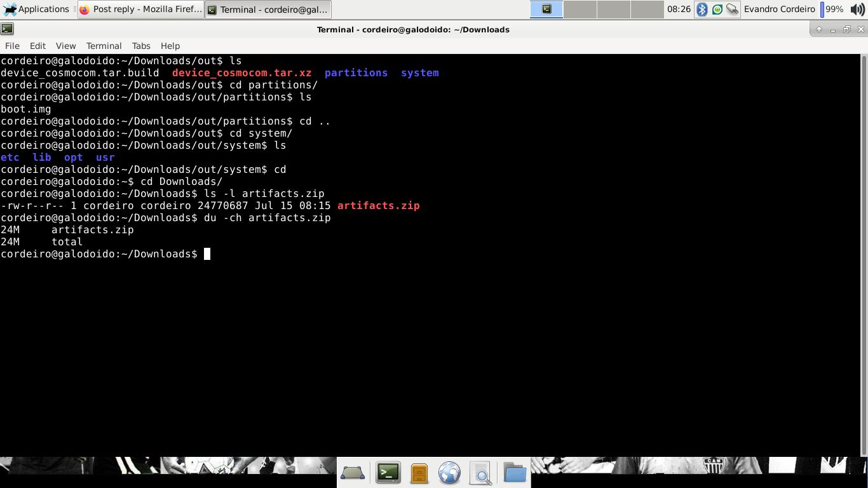This screenshot has width=868, height=488.
Task: Open the Help menu
Action: pos(170,46)
